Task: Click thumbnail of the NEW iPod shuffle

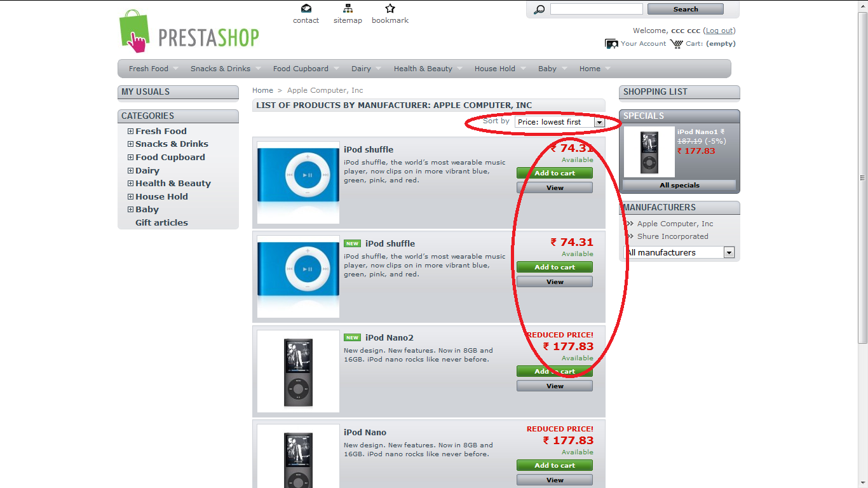Action: 298,277
